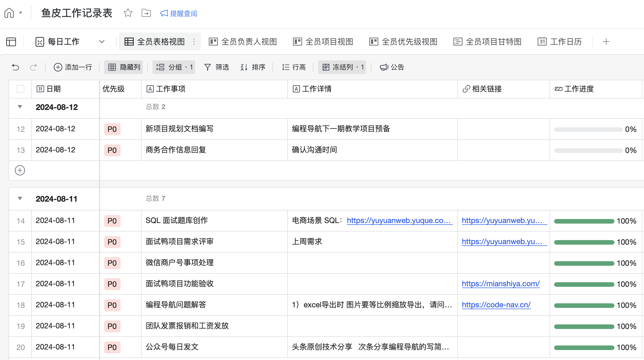644x360 pixels.
Task: Open https://code-nav.cn/ link
Action: point(496,305)
